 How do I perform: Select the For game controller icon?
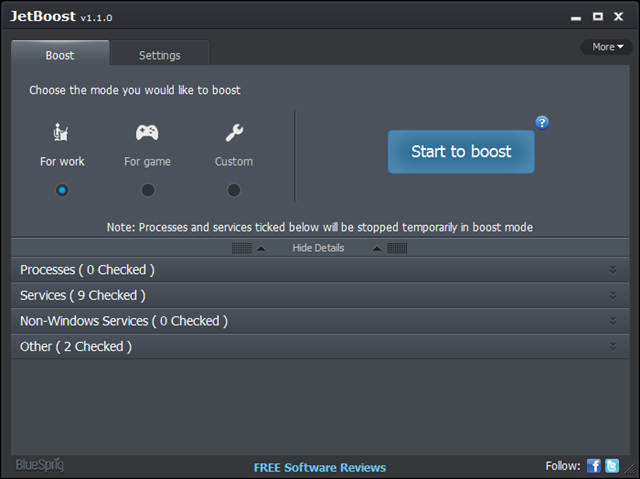pos(147,132)
